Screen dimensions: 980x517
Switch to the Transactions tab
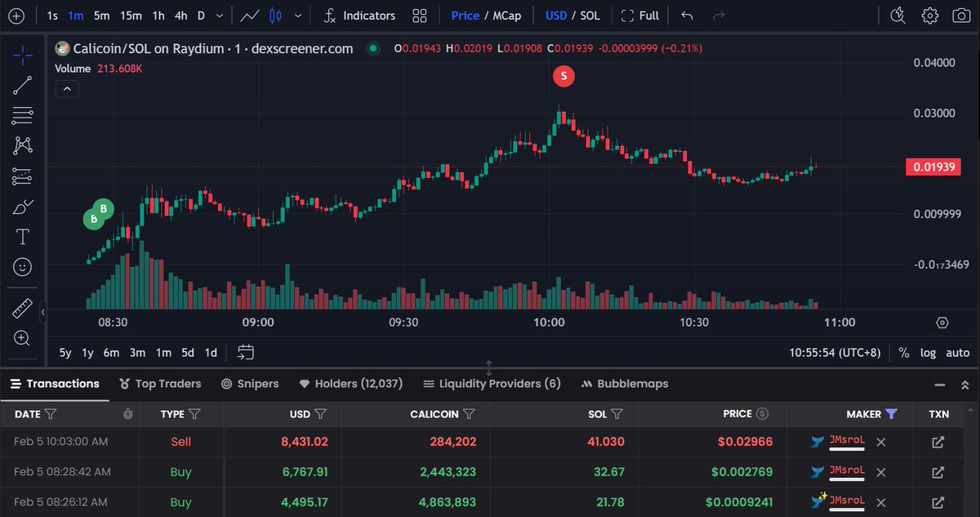[54, 384]
